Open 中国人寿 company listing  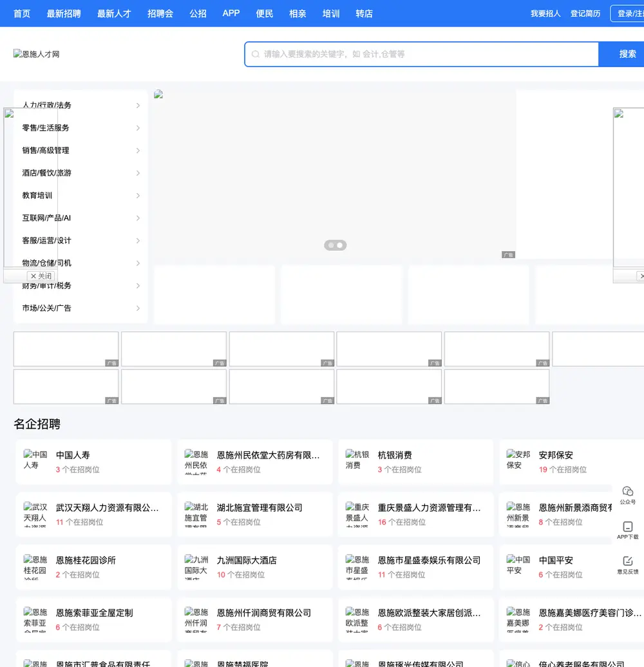(x=93, y=462)
